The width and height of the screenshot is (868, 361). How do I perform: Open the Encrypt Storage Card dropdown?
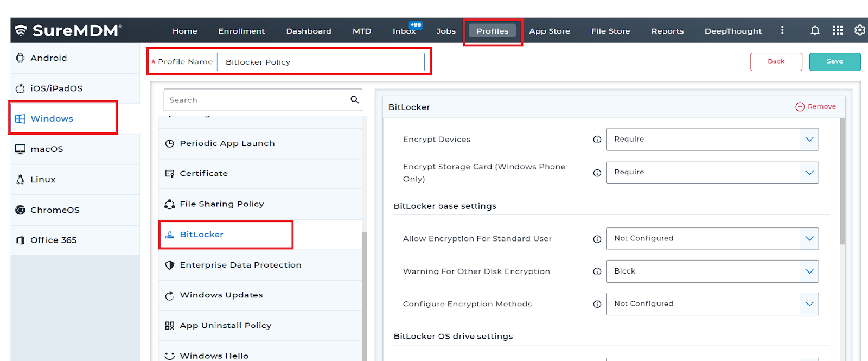(x=712, y=173)
